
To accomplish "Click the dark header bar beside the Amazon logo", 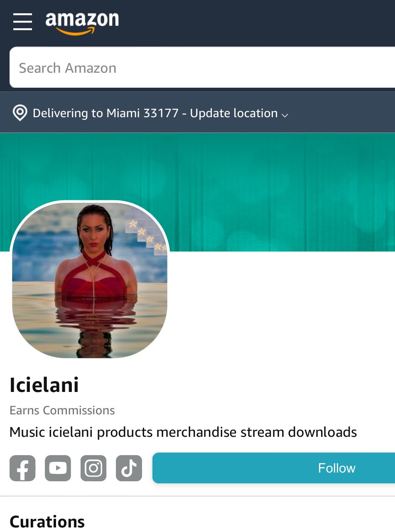I will [x=258, y=23].
